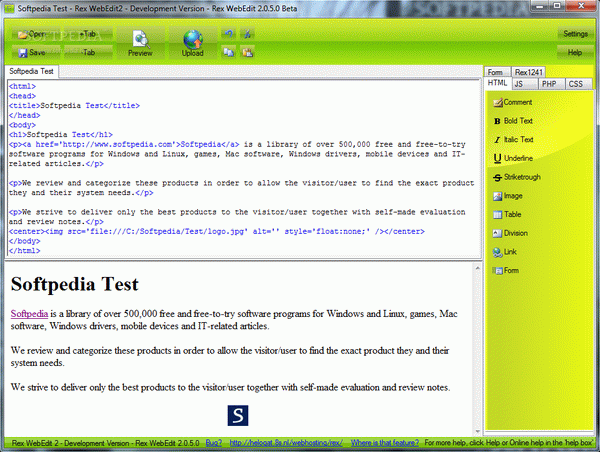Screen dimensions: 600x452
Task: Click the <center><img src=...> code line
Action: 217,232
